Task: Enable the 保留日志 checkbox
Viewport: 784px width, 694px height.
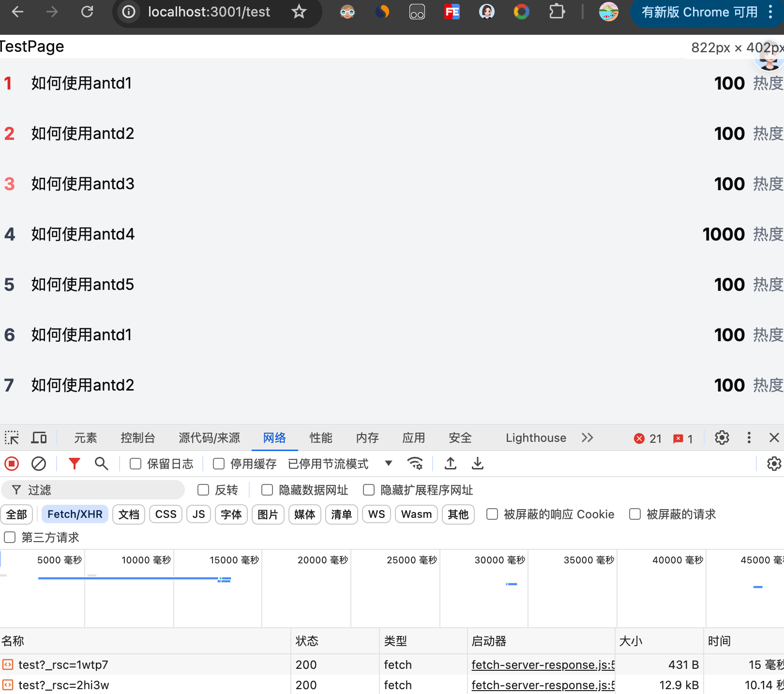Action: (136, 464)
